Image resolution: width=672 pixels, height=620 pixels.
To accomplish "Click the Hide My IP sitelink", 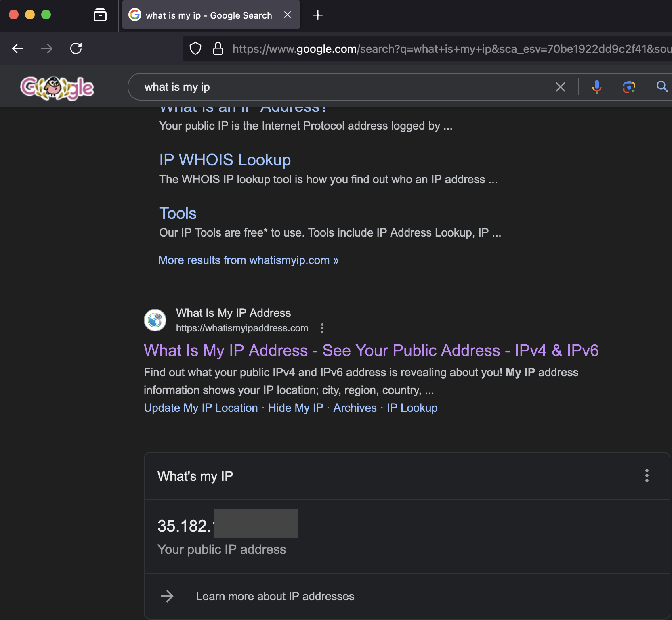I will click(295, 408).
